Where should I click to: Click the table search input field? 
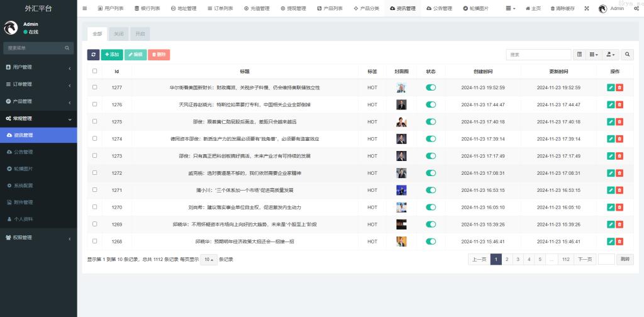tap(538, 55)
